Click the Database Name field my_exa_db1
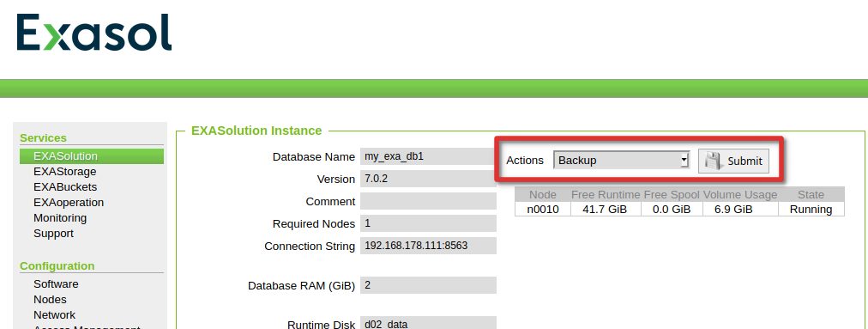 pyautogui.click(x=428, y=156)
